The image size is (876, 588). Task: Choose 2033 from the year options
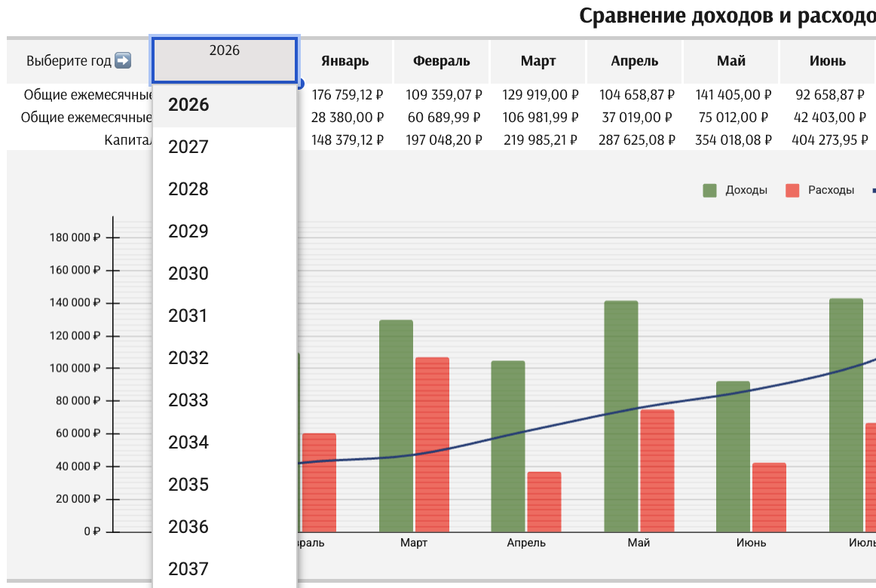(x=224, y=400)
